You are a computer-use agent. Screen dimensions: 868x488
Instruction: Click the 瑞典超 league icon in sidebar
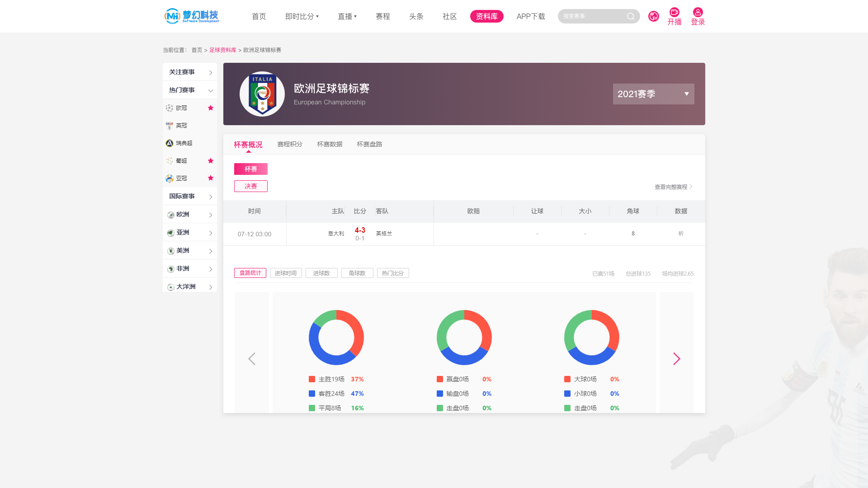(170, 143)
